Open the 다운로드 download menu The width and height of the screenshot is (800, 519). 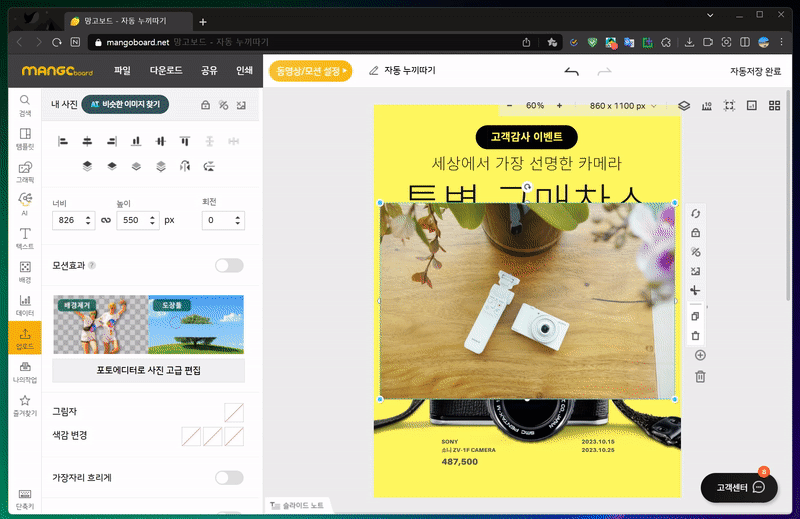(x=166, y=70)
